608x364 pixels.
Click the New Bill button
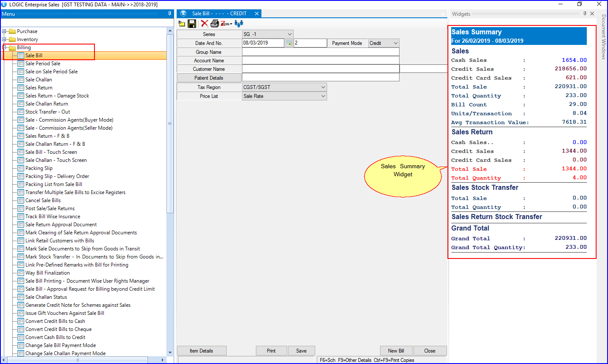396,351
